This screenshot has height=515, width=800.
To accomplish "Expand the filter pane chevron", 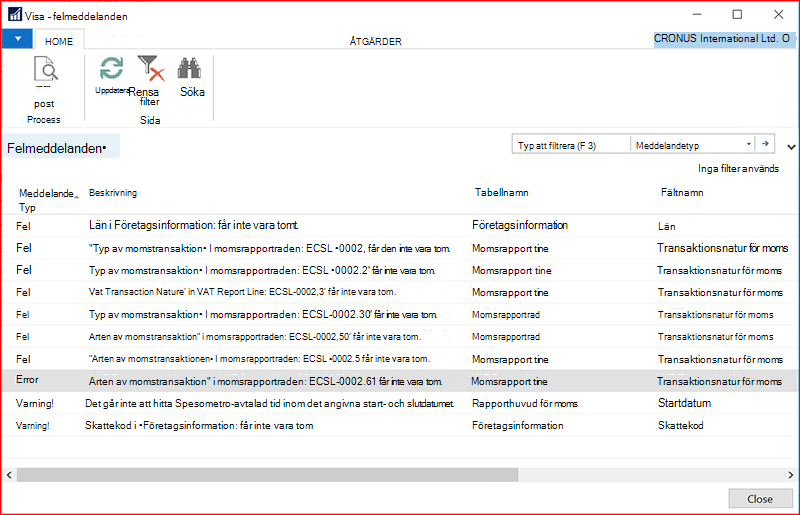I will (791, 147).
